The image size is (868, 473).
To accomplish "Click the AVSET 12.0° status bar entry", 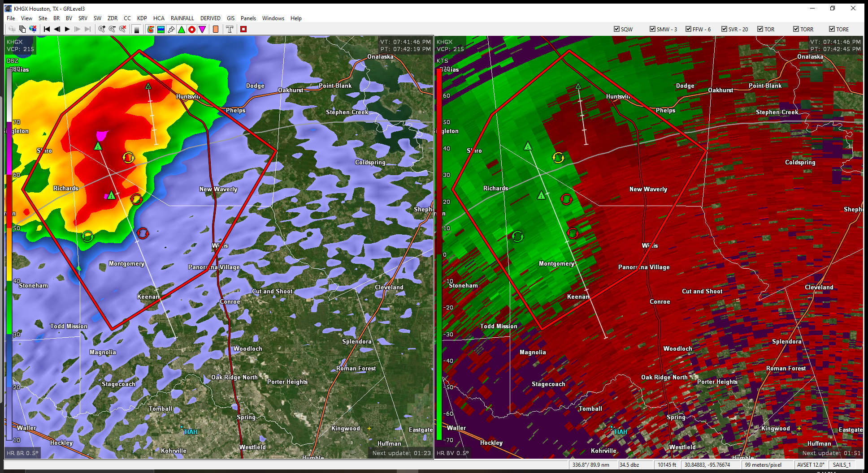I will 811,465.
